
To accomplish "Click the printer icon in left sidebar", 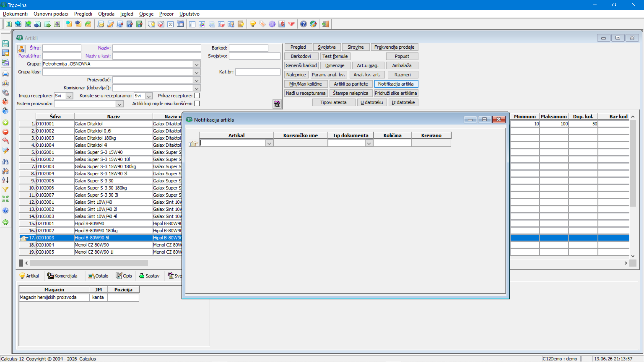I will point(5,74).
